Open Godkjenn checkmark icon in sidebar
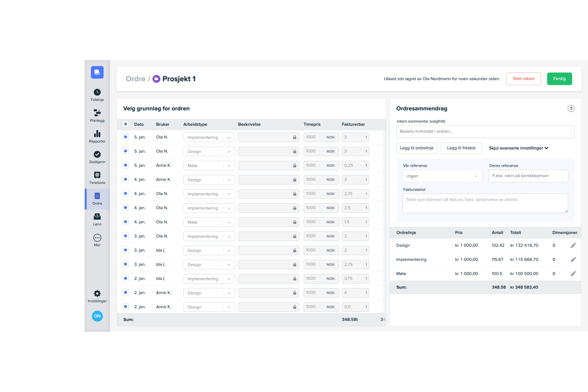This screenshot has height=392, width=588. (x=97, y=154)
